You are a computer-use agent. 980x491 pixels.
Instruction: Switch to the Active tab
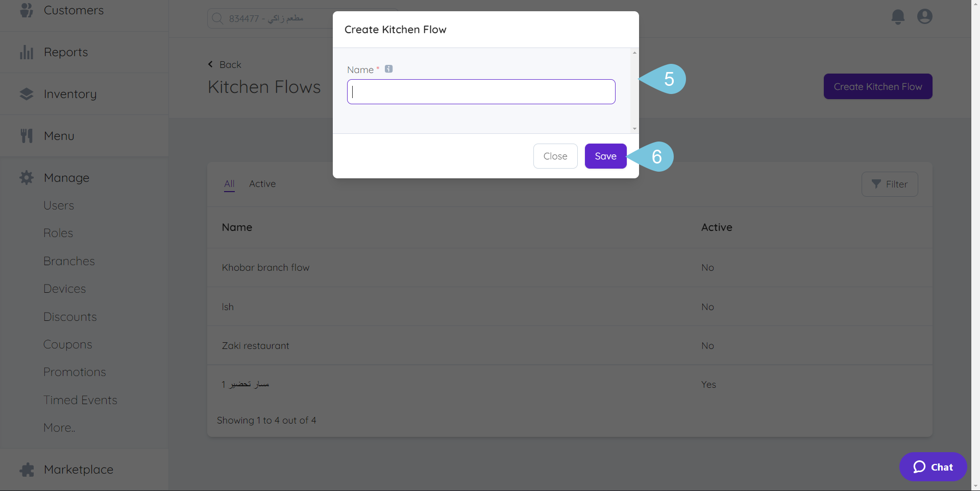click(x=262, y=184)
